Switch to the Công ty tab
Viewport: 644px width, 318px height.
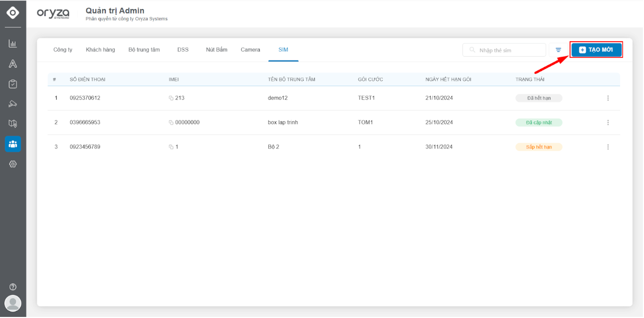(x=63, y=50)
